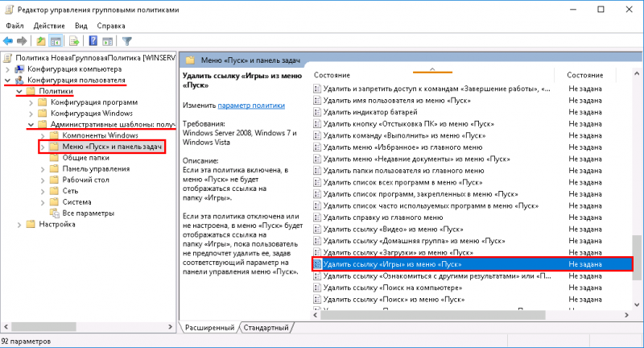Image resolution: width=644 pixels, height=348 pixels.
Task: Toggle action pane toolbar icon
Action: click(x=107, y=41)
